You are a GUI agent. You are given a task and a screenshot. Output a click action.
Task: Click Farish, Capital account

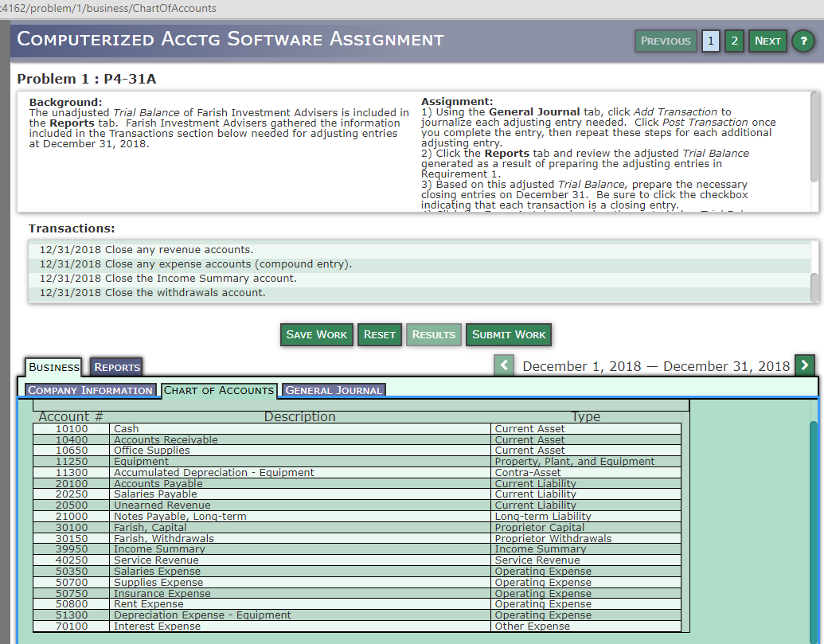[x=357, y=528]
